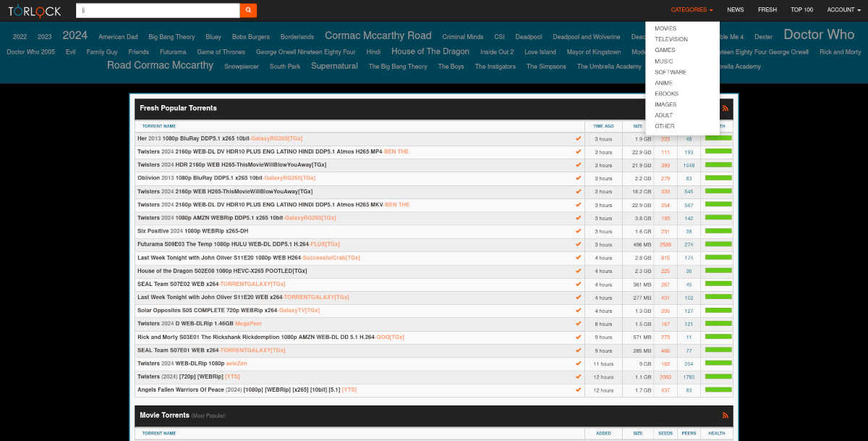The width and height of the screenshot is (868, 441).
Task: Click the verified checkmark for Six Positive
Action: tap(578, 231)
